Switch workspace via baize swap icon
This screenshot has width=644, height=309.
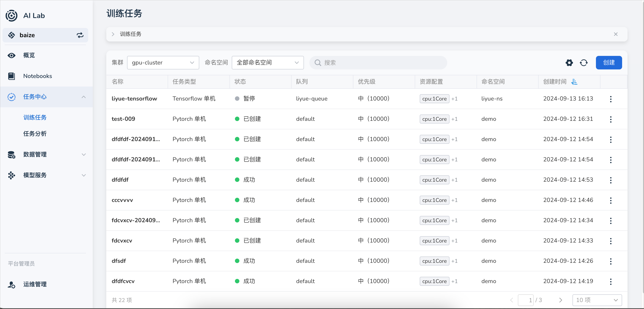pos(80,35)
